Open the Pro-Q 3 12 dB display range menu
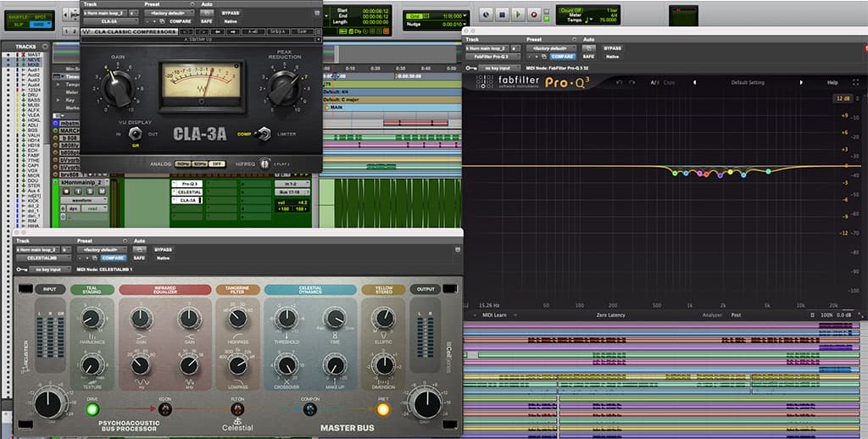The height and width of the screenshot is (439, 868). pos(843,98)
